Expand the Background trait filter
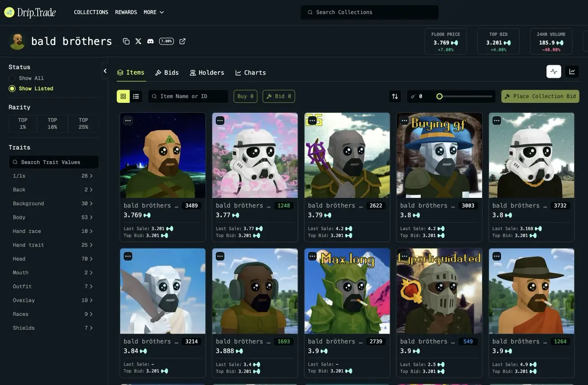 [53, 203]
